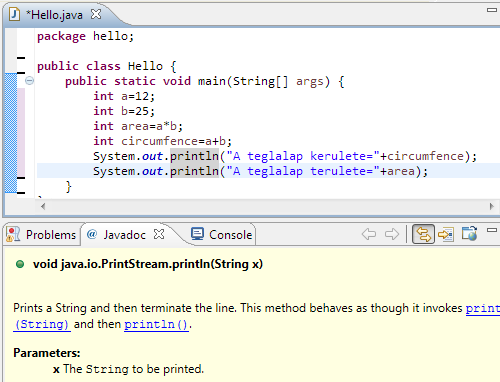Open attached Javadoc in a browser

click(x=469, y=233)
